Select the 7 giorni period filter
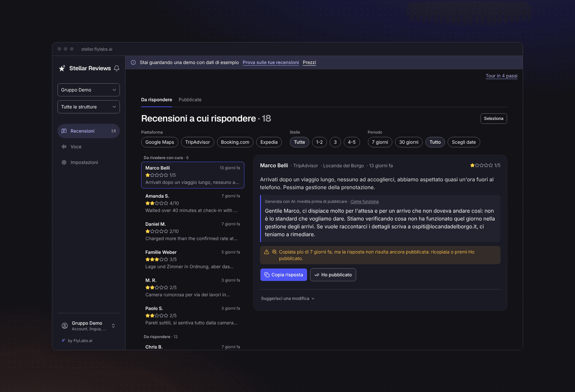This screenshot has width=575, height=392. click(x=380, y=142)
